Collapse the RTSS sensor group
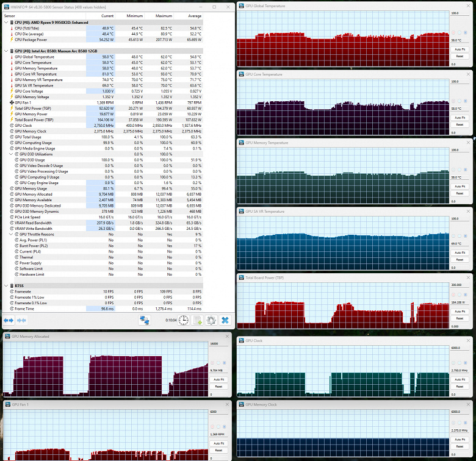476x461 pixels. click(7, 285)
